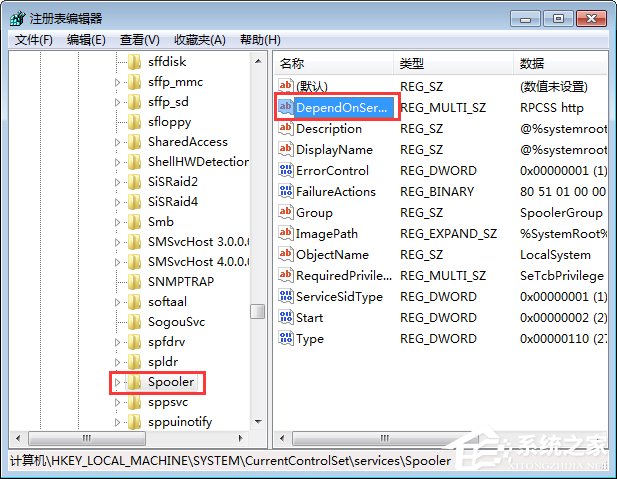The height and width of the screenshot is (479, 617).
Task: Open the 查看(V) menu
Action: tap(140, 40)
